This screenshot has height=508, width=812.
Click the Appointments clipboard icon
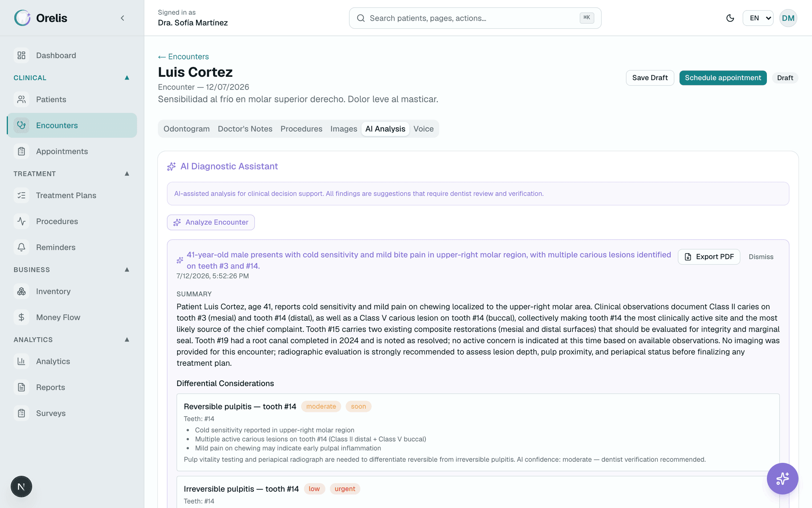[x=21, y=151]
